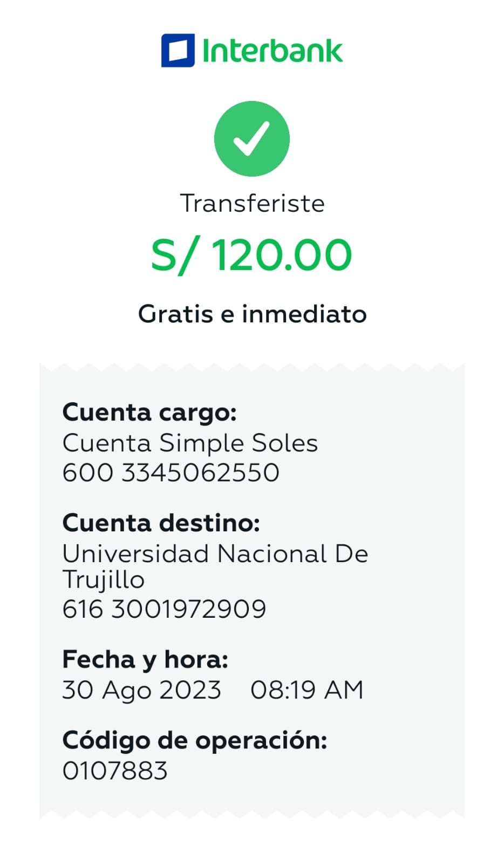
Task: Select the Gratis e inmediato text
Action: (252, 314)
